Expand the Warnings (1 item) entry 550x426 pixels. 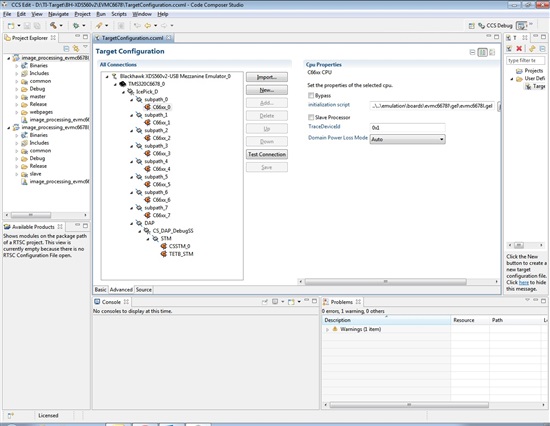tap(327, 330)
